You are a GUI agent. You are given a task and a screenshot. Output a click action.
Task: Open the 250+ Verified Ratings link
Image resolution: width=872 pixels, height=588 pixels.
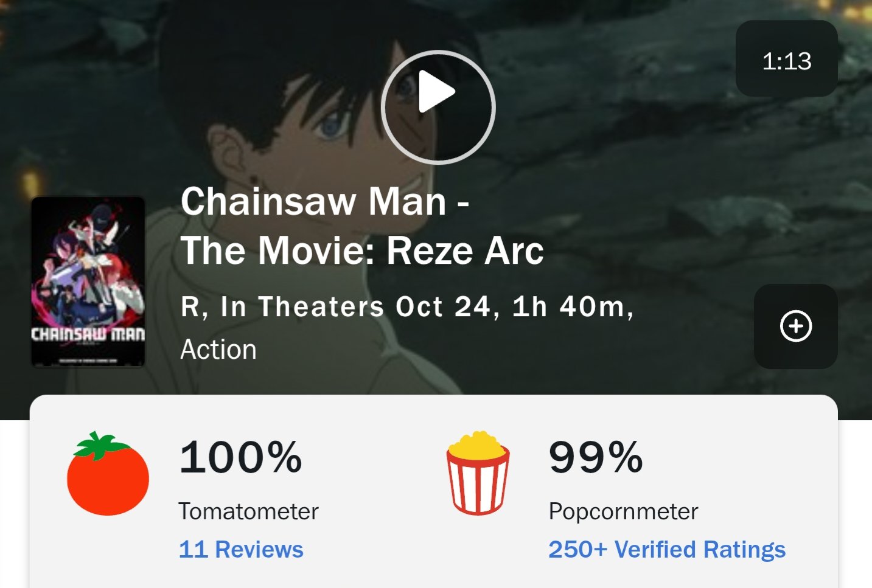click(666, 550)
